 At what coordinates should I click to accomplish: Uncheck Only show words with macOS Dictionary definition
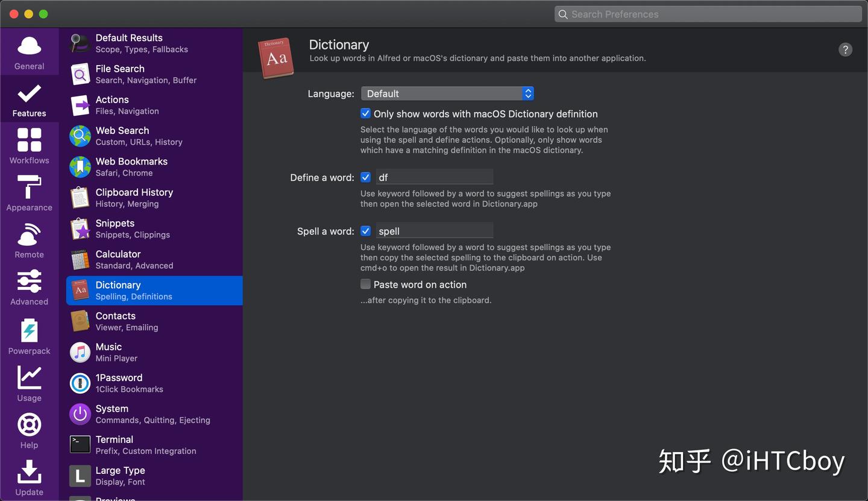[365, 113]
